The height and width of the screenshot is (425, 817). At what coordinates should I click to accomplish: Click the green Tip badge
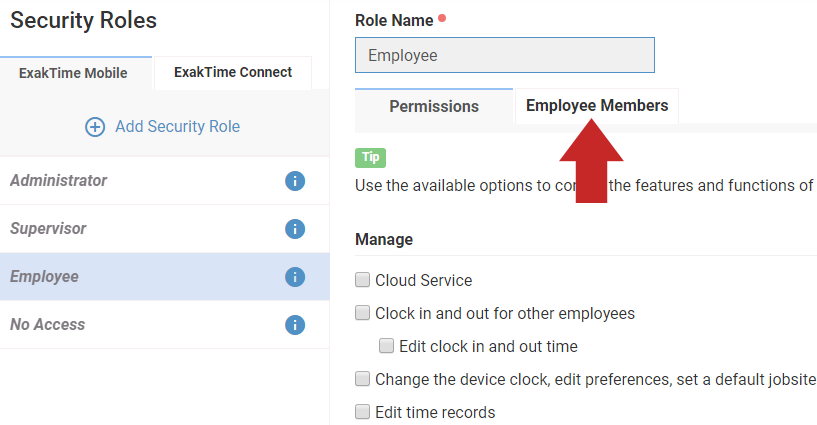click(370, 157)
